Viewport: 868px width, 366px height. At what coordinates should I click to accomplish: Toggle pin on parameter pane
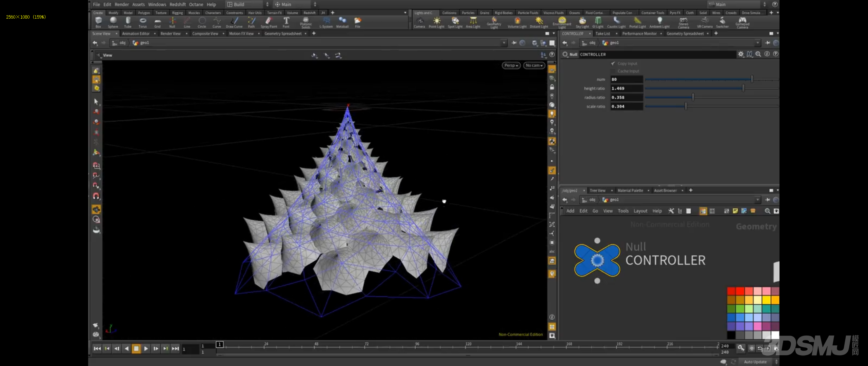pyautogui.click(x=768, y=43)
